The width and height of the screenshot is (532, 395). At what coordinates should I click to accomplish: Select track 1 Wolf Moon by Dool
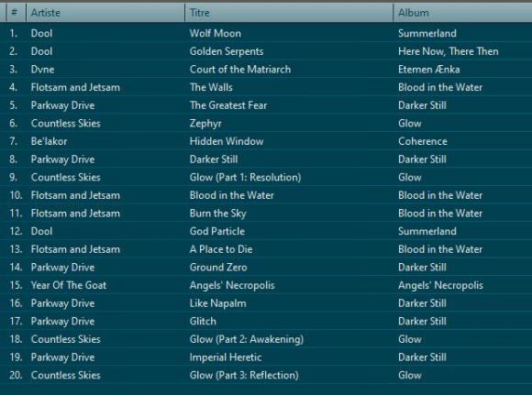click(x=266, y=33)
